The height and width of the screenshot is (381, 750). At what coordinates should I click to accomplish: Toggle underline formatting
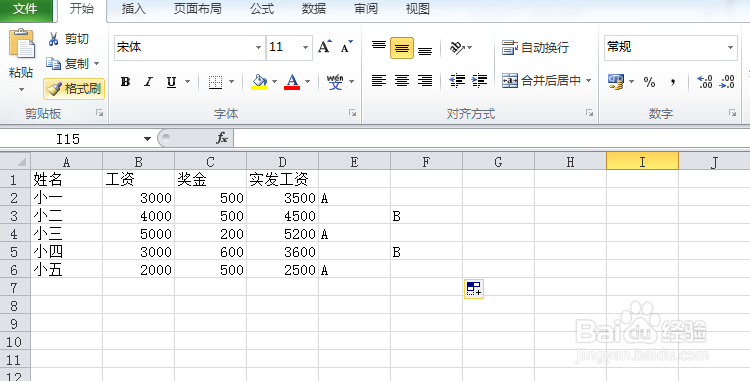(171, 82)
